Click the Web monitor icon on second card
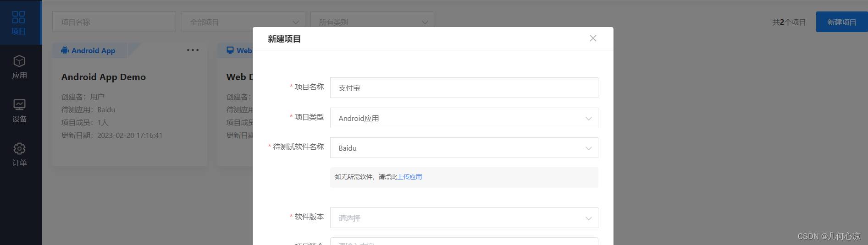This screenshot has width=868, height=245. point(230,50)
